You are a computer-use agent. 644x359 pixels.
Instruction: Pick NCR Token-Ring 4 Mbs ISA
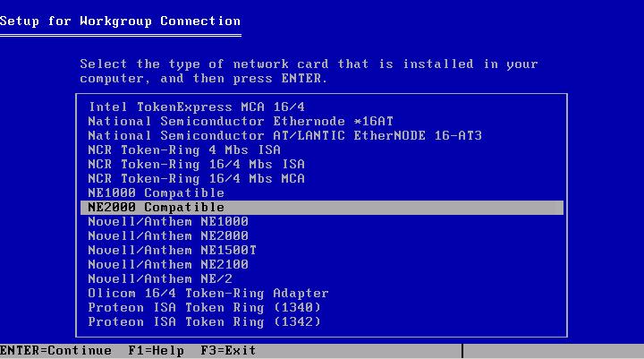click(x=184, y=150)
